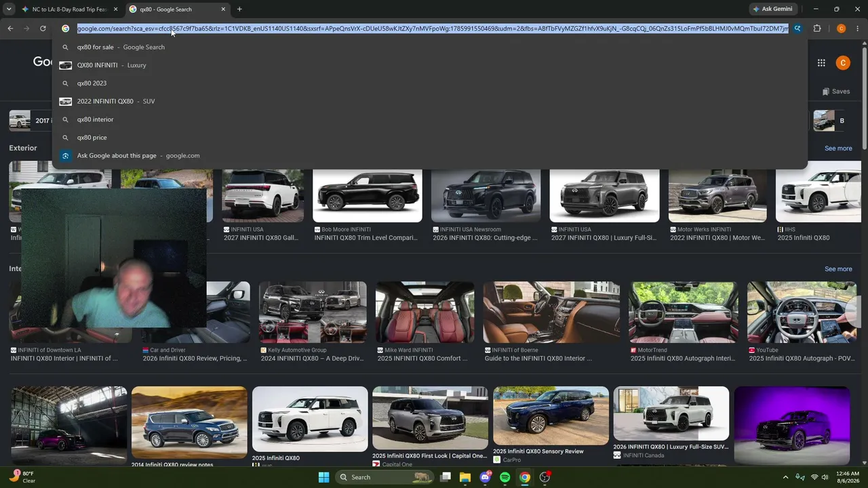
Task: Open the taskbar clock and date
Action: (848, 477)
